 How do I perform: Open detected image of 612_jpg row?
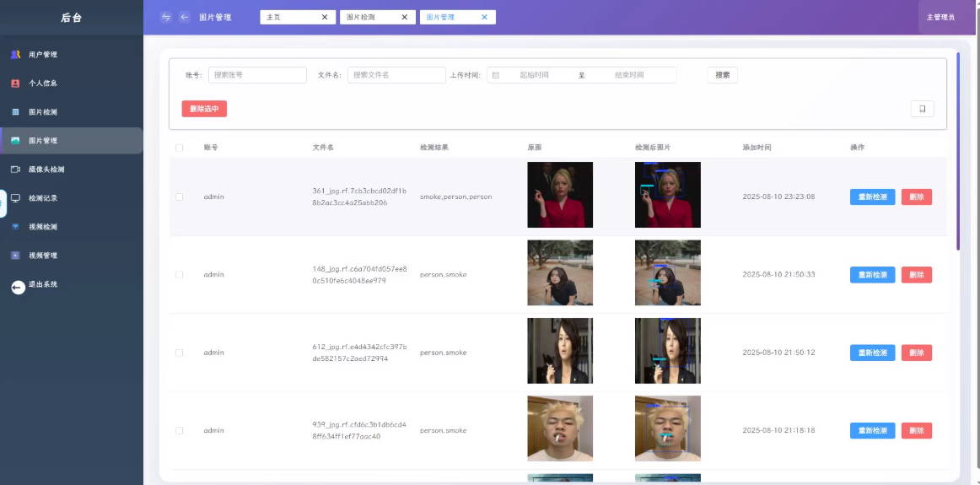[x=667, y=351]
